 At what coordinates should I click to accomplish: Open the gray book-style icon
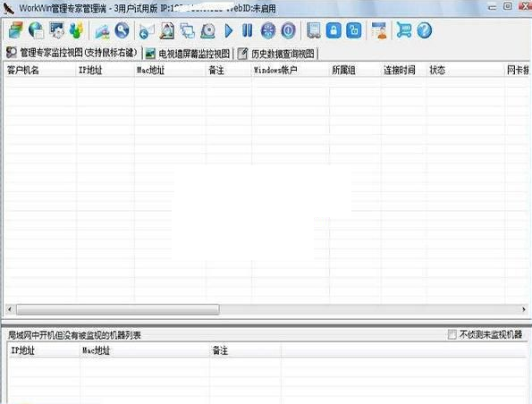(x=314, y=30)
